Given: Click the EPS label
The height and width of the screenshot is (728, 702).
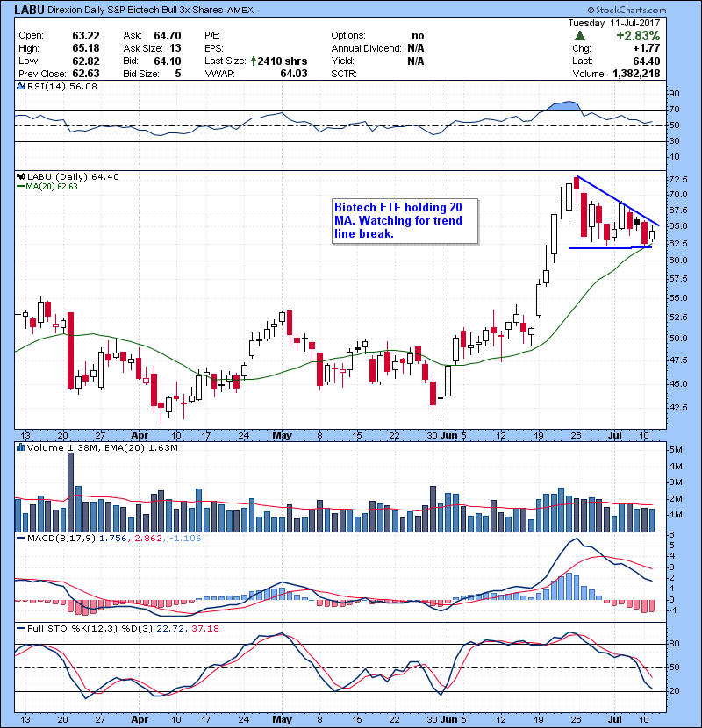Looking at the screenshot, I should pyautogui.click(x=214, y=48).
